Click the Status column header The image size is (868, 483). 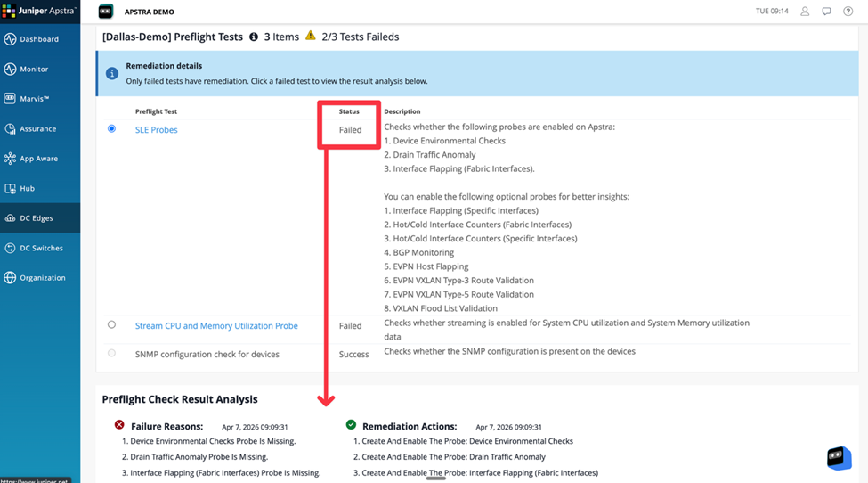349,111
